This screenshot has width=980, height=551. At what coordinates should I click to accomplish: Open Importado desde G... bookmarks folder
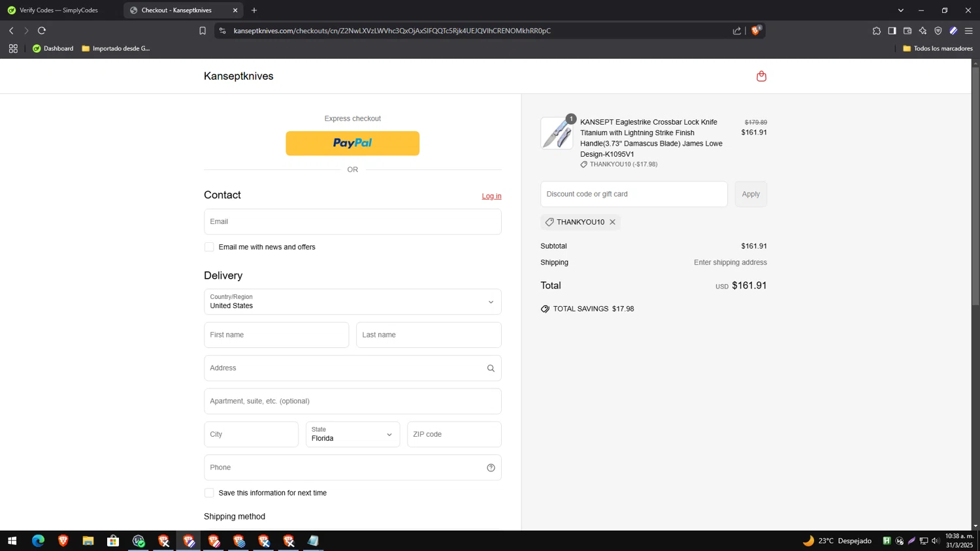[116, 48]
